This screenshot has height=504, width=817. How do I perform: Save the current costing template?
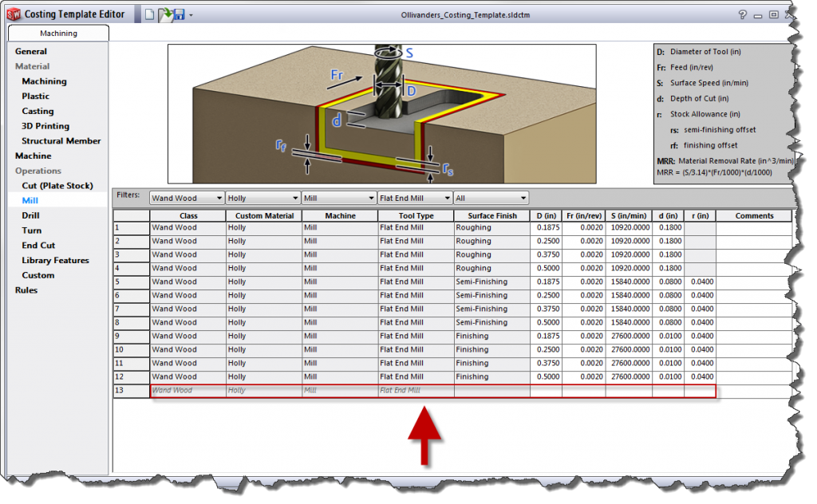(x=179, y=14)
